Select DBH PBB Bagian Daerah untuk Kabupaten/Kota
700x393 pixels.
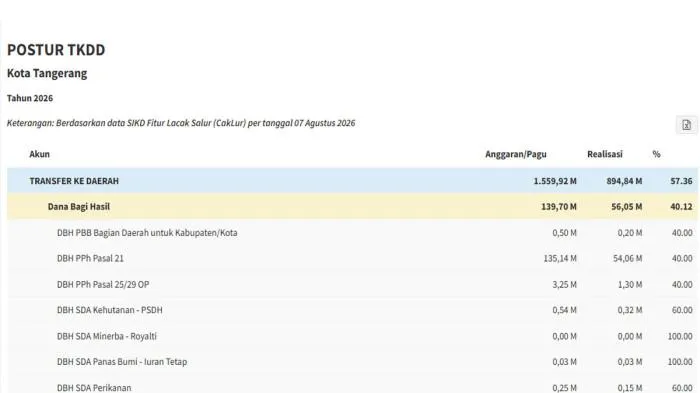tap(147, 233)
